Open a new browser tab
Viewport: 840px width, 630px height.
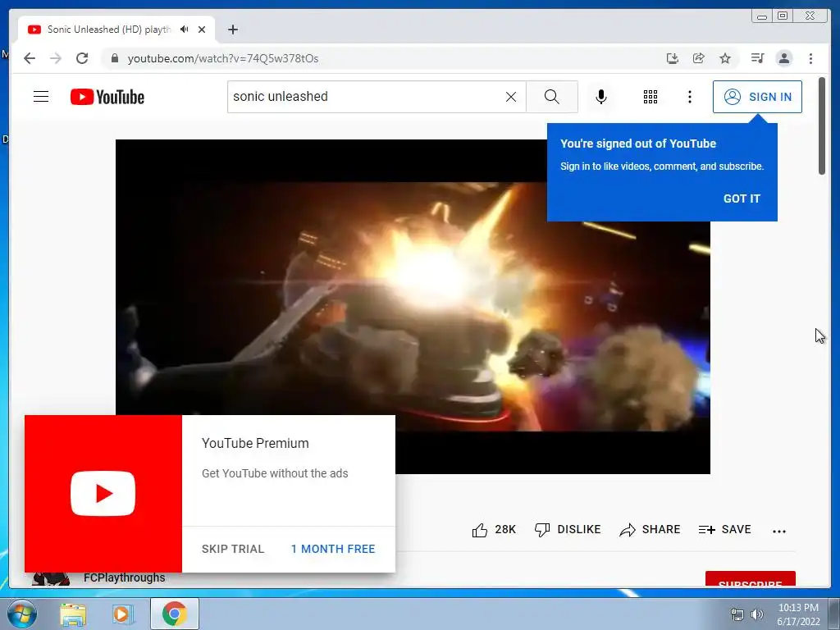[x=232, y=30]
